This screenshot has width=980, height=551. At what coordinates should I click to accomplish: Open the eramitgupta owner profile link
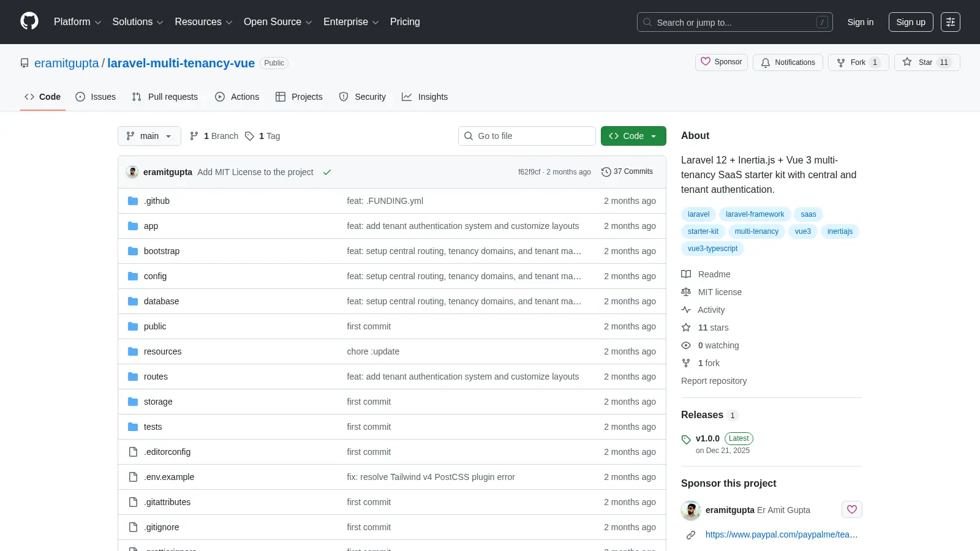(67, 63)
